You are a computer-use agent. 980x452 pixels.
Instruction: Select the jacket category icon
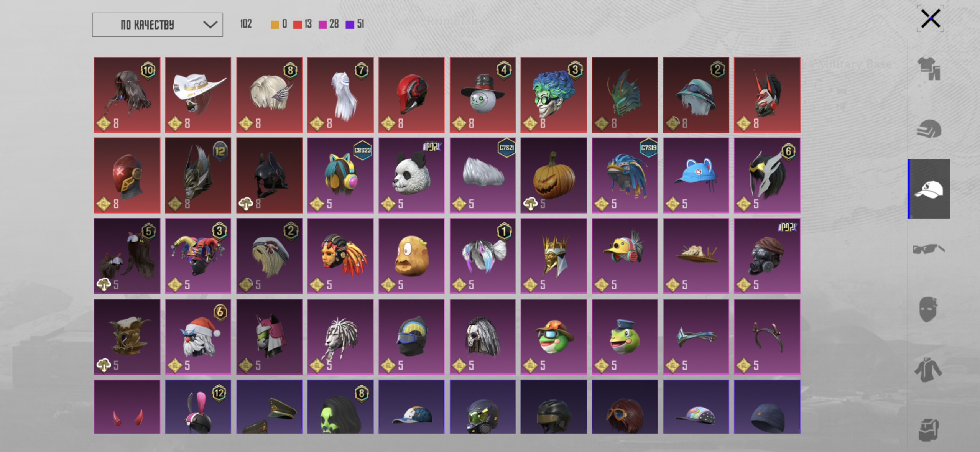tap(928, 369)
